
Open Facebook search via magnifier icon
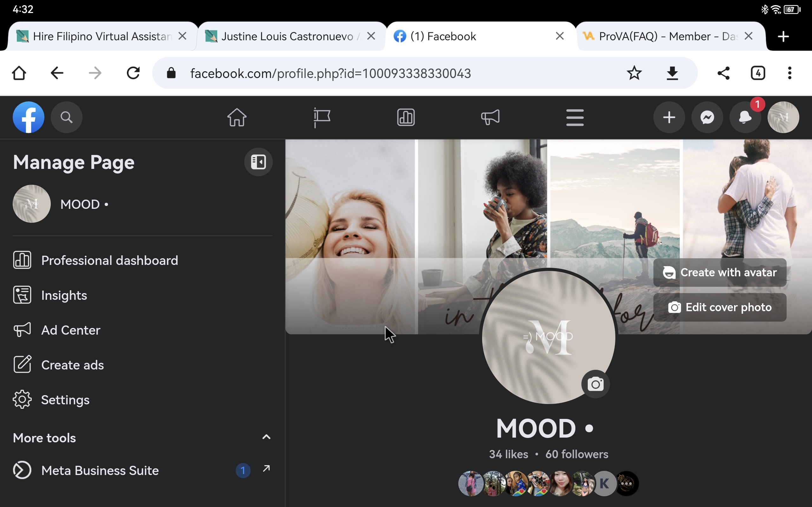[x=66, y=117]
